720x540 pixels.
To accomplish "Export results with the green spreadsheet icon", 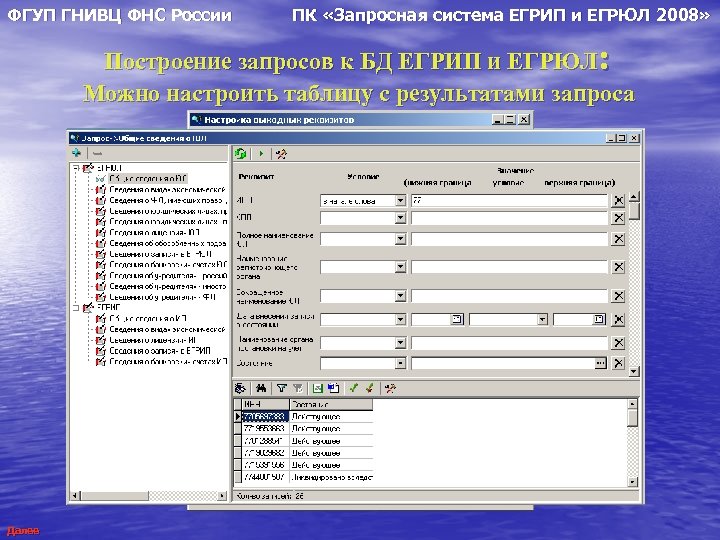I will tap(317, 388).
